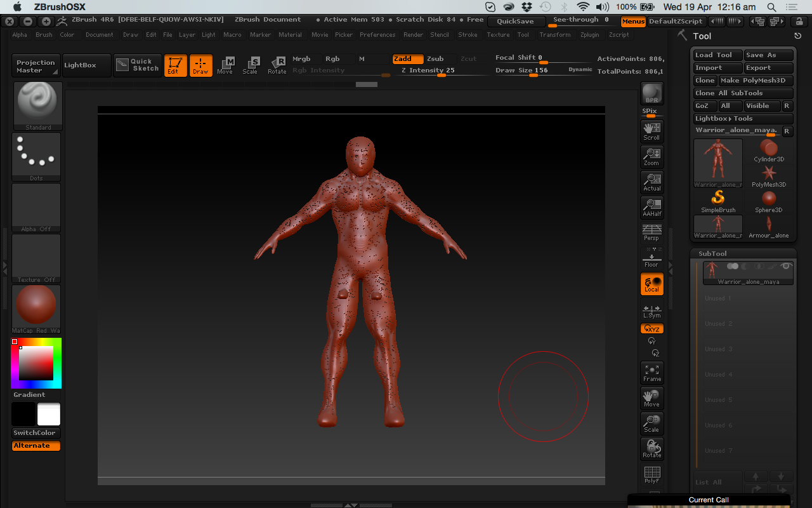
Task: Activate the Draw mode button
Action: click(200, 65)
